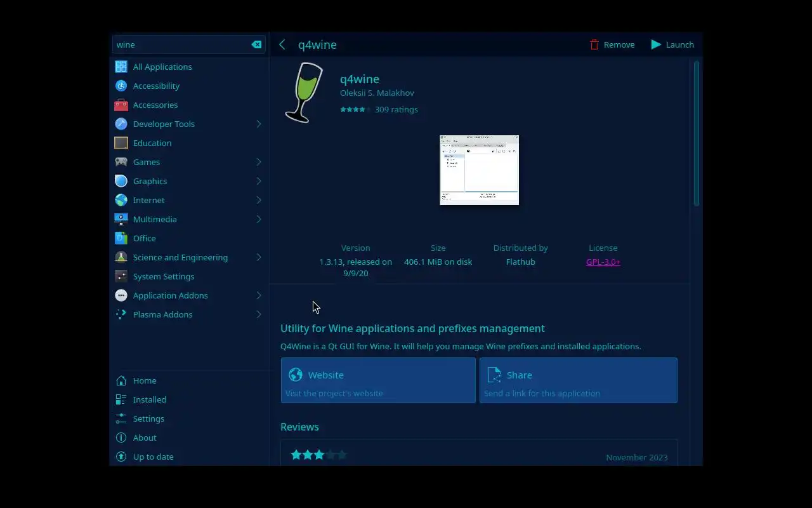
Task: Expand Multimedia subcategories arrow
Action: pos(259,219)
